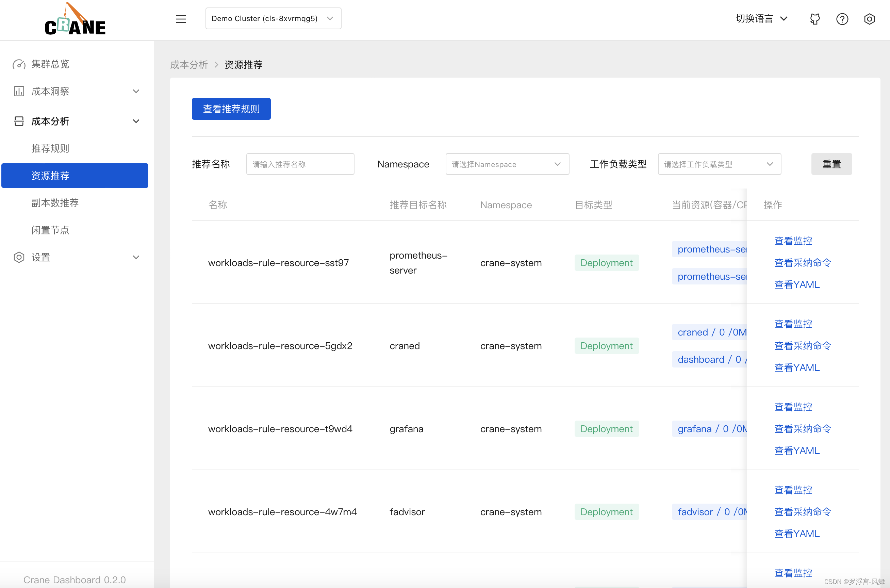This screenshot has width=890, height=588.
Task: Click 查看采纳命令 for workloads-rule-resource-5gdx2
Action: point(803,346)
